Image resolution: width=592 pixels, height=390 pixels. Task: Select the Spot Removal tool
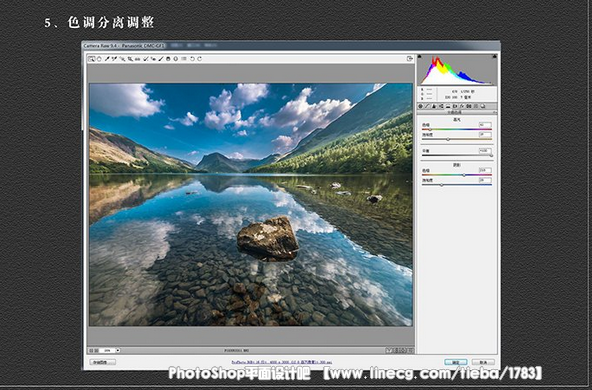pyautogui.click(x=145, y=59)
